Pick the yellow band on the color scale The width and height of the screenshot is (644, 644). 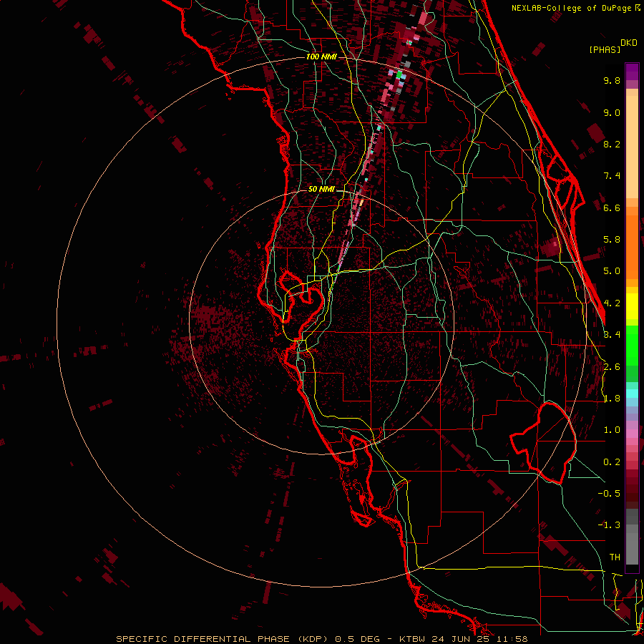coord(632,306)
